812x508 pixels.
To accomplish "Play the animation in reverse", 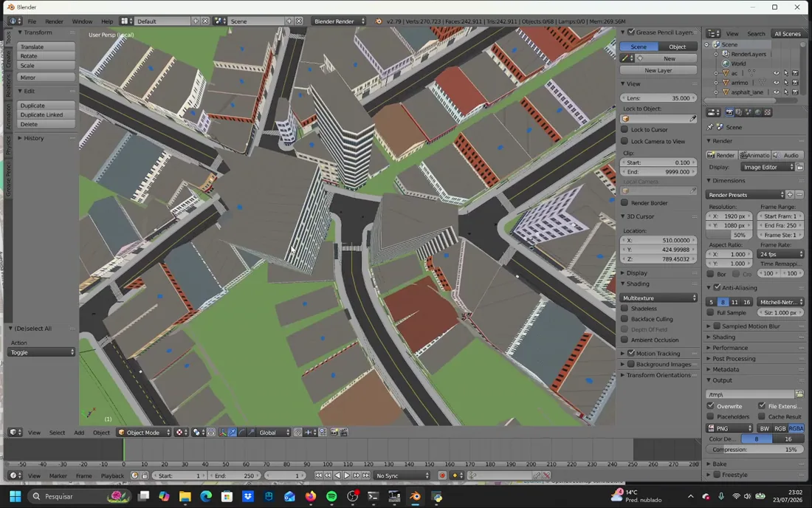I will pyautogui.click(x=337, y=476).
